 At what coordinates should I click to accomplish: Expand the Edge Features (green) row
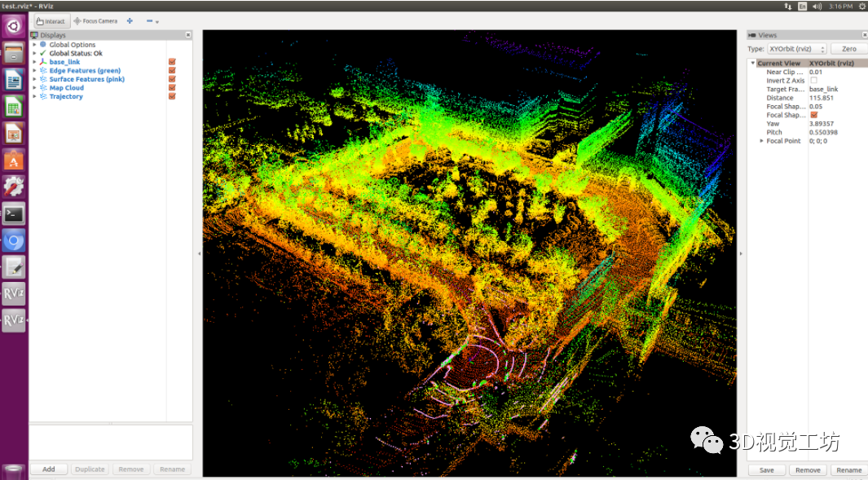point(34,70)
